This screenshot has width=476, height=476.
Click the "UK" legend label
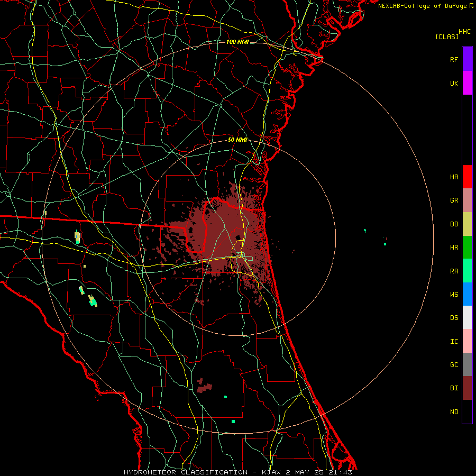pyautogui.click(x=454, y=83)
